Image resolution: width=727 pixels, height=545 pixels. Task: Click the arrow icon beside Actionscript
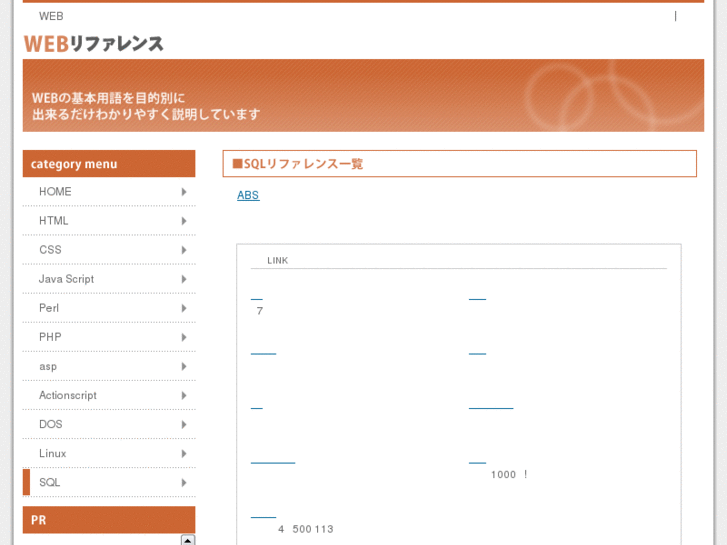[184, 395]
